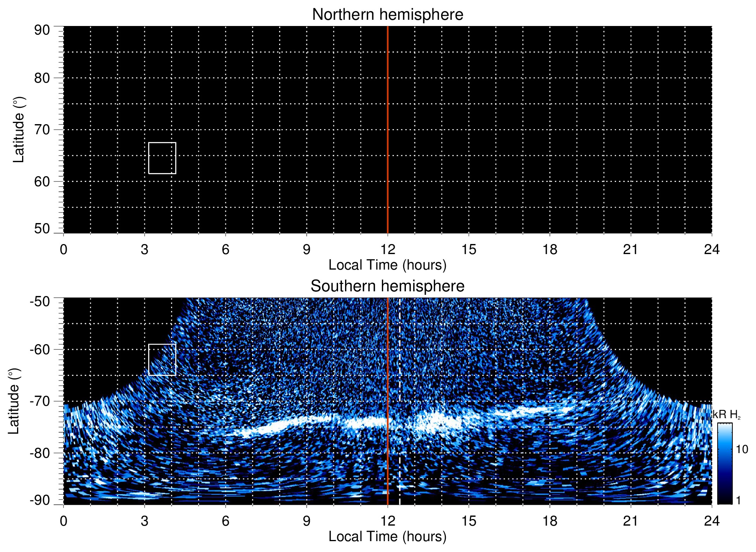756x552 pixels.
Task: Click the Northern hemisphere plot title
Action: pyautogui.click(x=387, y=15)
